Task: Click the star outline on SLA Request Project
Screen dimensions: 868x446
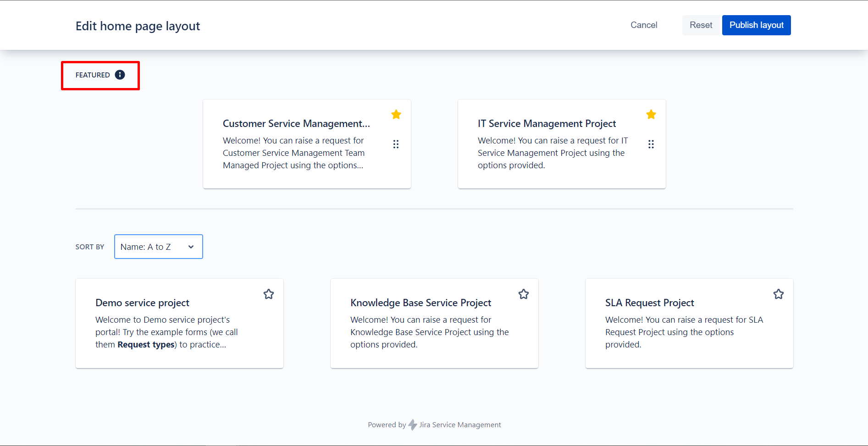Action: tap(778, 294)
